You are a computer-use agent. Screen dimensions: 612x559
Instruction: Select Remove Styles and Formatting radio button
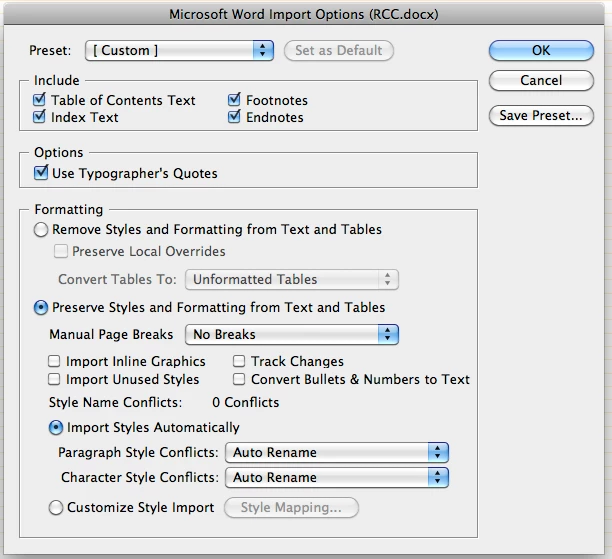coord(41,230)
